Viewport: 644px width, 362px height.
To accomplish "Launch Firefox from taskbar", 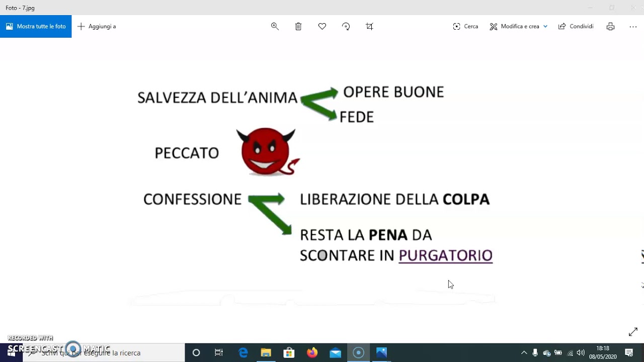I will click(312, 352).
